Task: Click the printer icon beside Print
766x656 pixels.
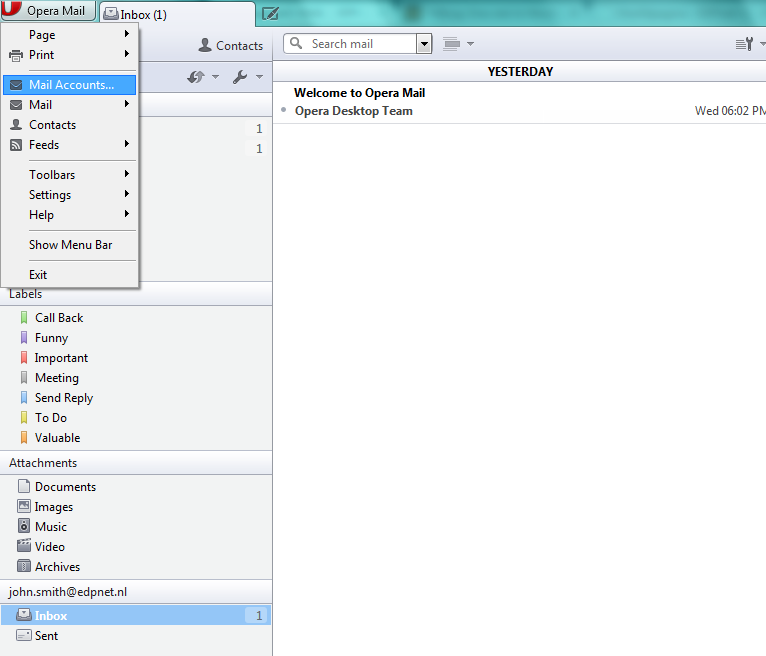Action: click(16, 56)
